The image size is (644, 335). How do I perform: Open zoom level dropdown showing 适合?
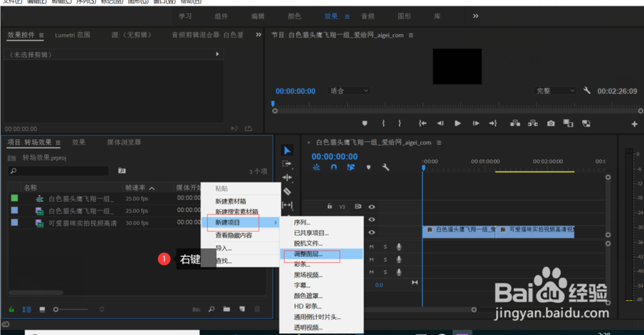point(348,91)
